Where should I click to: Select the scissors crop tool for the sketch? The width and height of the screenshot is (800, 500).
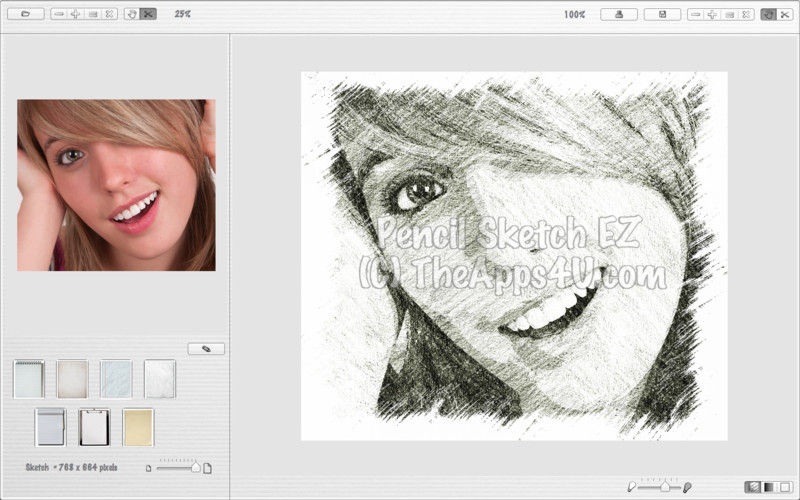pyautogui.click(x=785, y=14)
